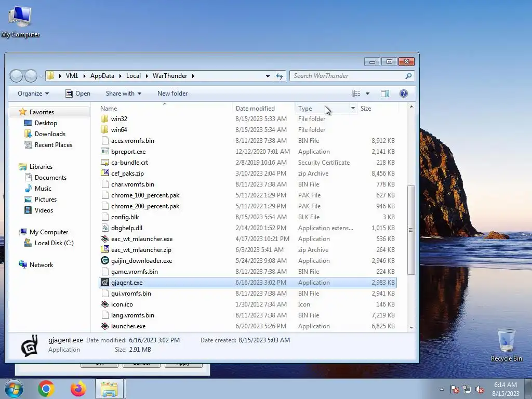Sort by the Date modified column

click(263, 108)
